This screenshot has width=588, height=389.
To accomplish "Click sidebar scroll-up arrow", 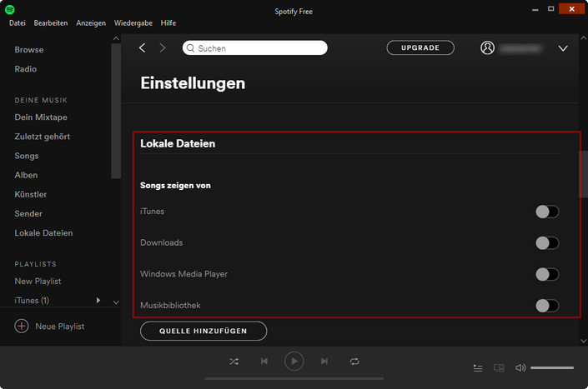I will (x=116, y=38).
